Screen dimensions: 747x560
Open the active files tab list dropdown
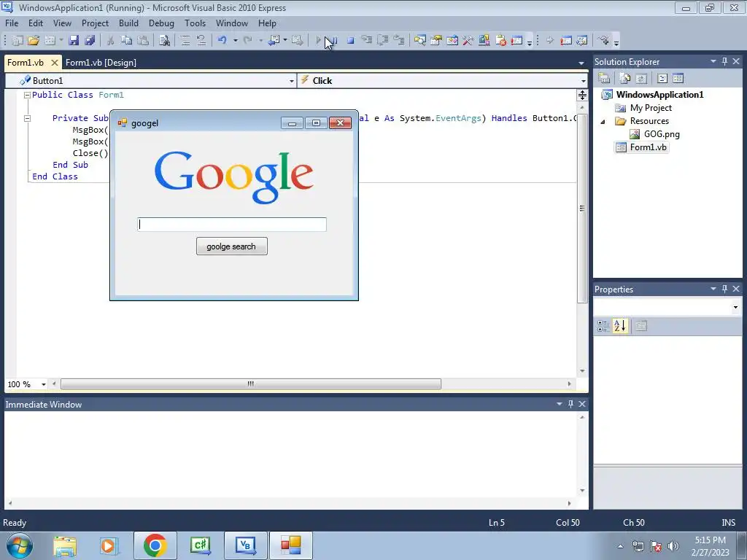[581, 63]
